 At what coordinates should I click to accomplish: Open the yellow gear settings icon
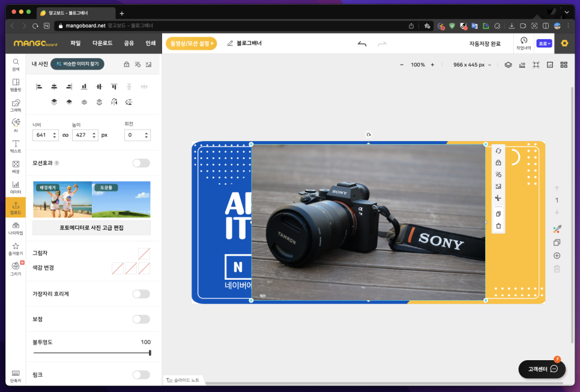click(564, 43)
